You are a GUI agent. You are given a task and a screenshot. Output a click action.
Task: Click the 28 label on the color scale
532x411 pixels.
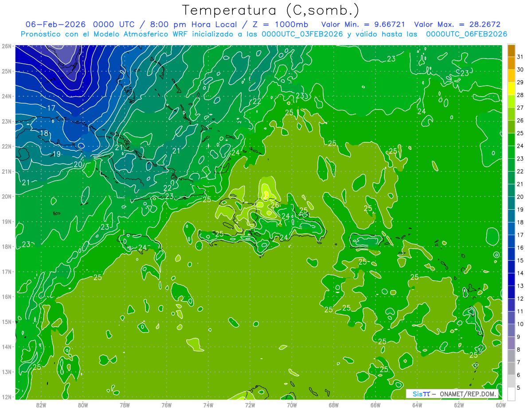[x=520, y=95]
